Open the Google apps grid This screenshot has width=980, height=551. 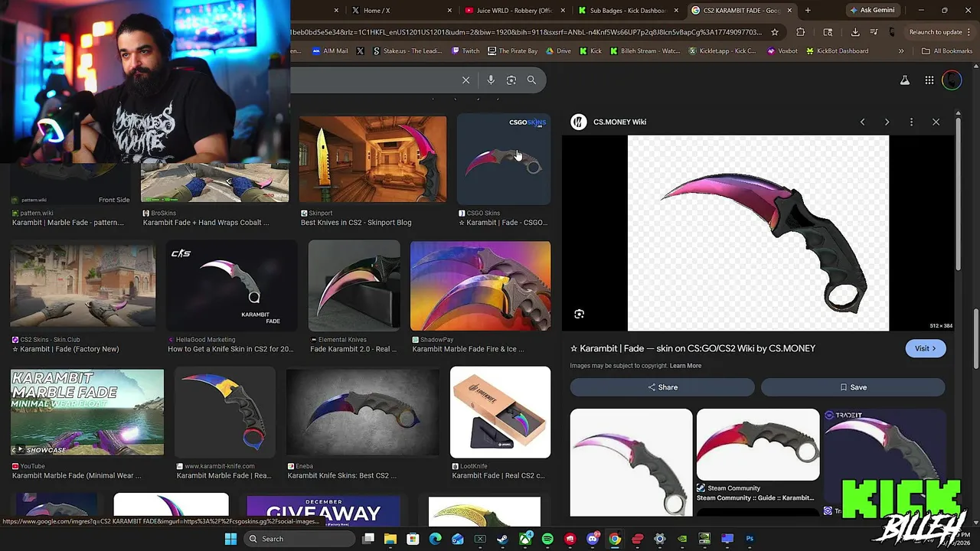coord(929,80)
